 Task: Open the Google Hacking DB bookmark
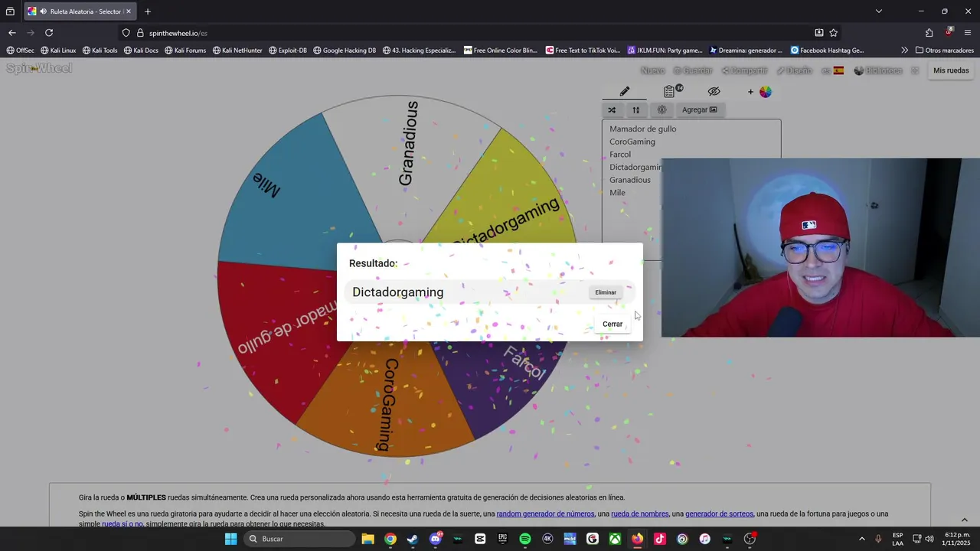pyautogui.click(x=345, y=51)
